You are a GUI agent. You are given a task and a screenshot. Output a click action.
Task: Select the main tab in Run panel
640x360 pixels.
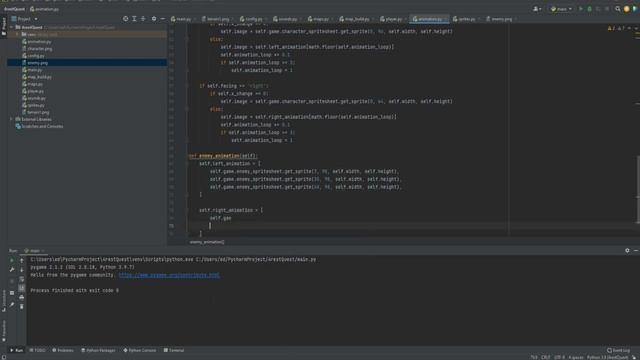33,251
